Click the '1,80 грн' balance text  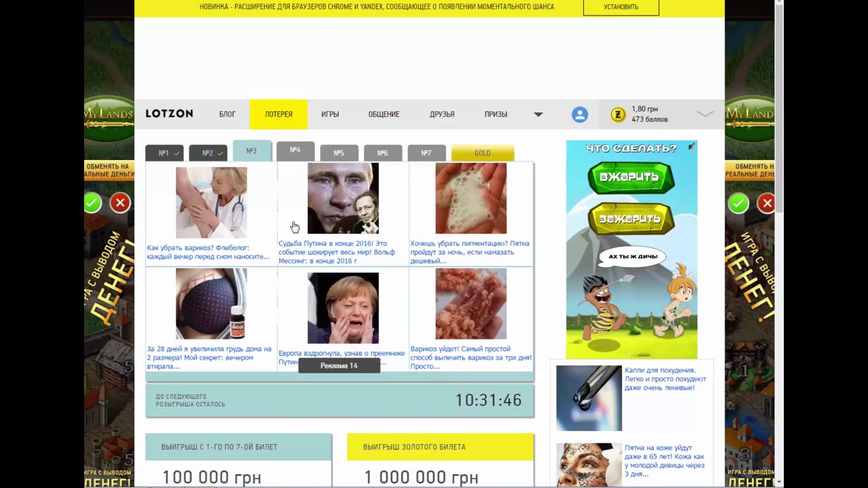tap(644, 109)
